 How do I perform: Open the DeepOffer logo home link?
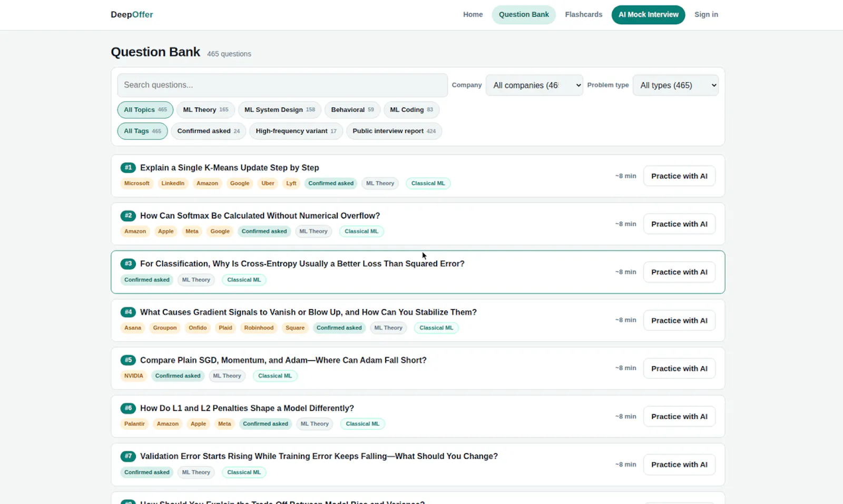[132, 15]
